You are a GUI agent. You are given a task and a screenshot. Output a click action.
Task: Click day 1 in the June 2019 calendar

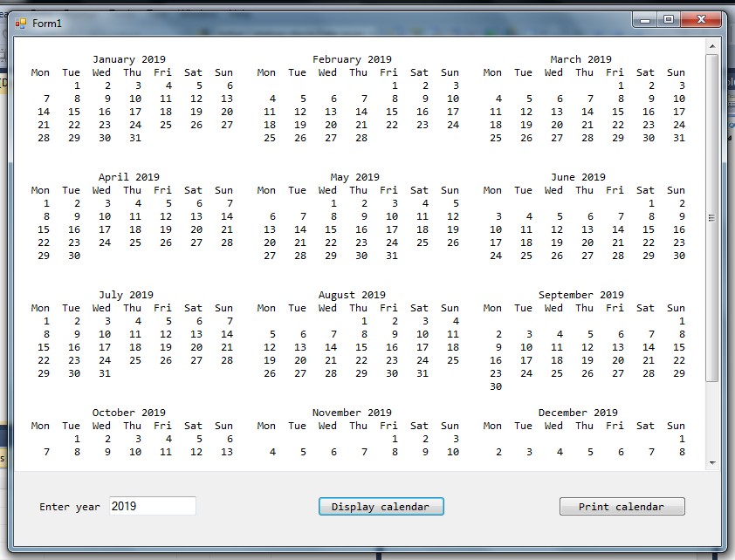(651, 204)
